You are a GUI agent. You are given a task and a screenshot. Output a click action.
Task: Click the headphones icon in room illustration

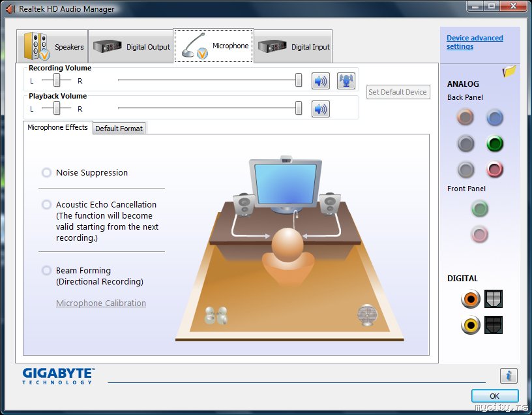click(216, 315)
